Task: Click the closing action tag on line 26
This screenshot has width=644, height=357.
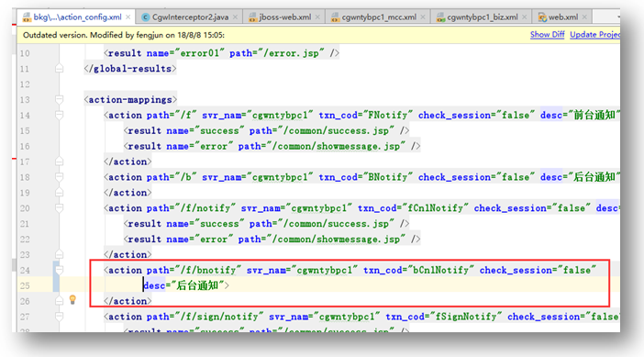Action: (x=128, y=301)
